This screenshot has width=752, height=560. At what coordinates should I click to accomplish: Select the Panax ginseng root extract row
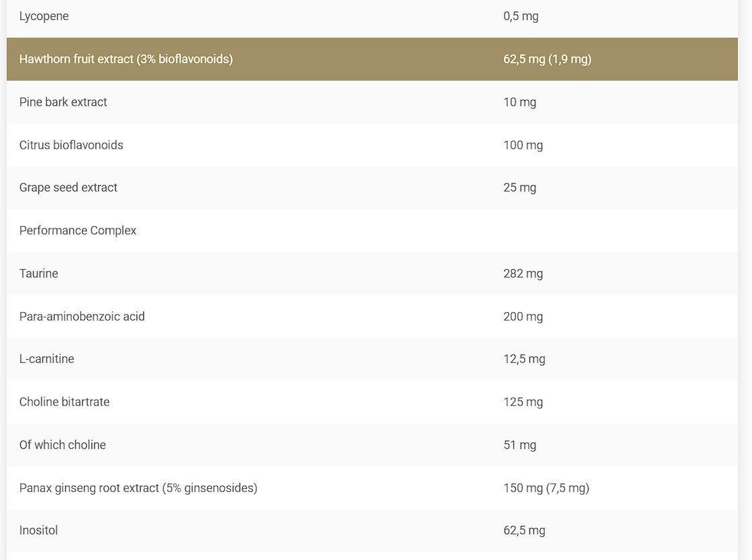139,488
